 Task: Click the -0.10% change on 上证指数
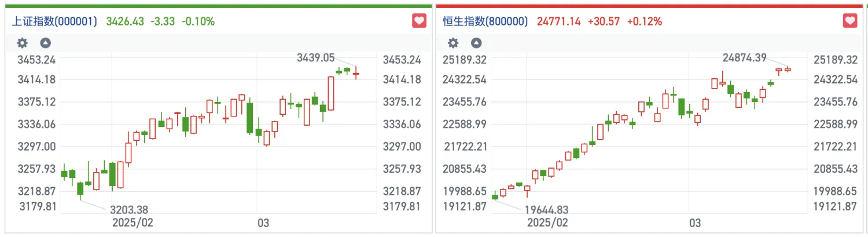click(x=198, y=21)
